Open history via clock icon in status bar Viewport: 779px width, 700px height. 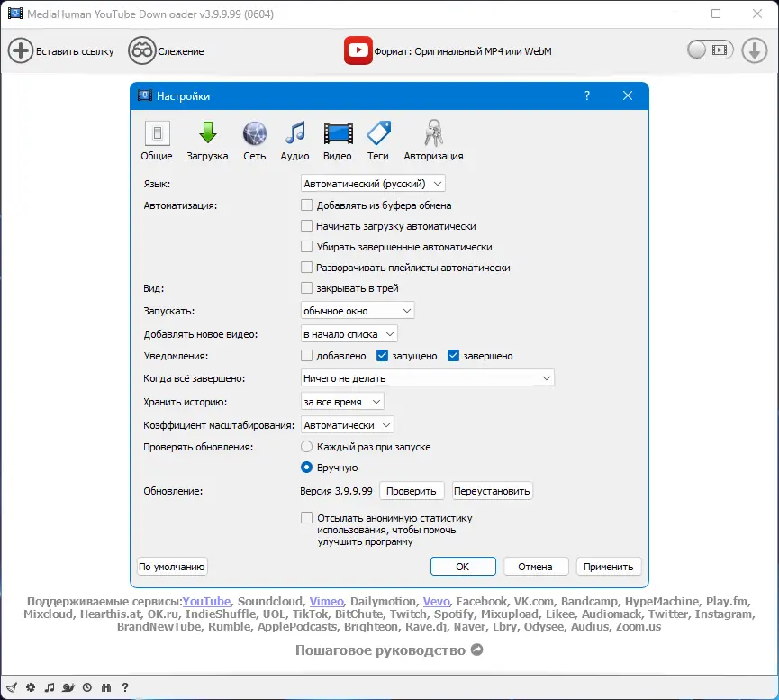click(x=87, y=687)
